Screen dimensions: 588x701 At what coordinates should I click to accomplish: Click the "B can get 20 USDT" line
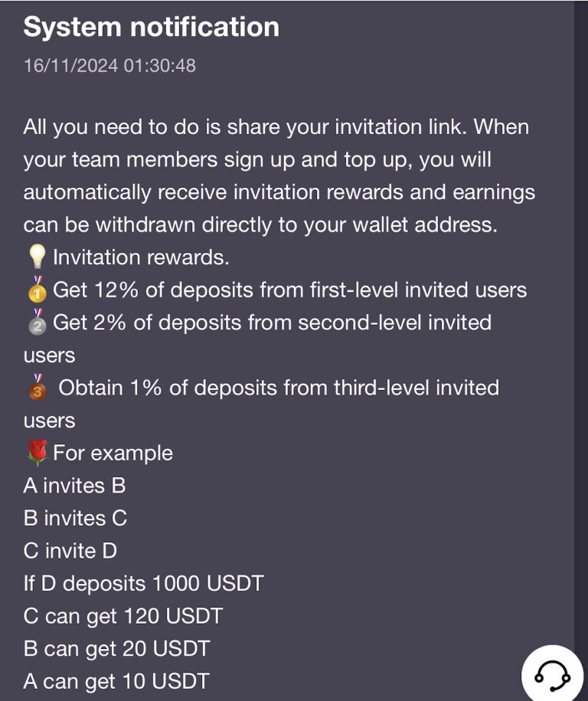coord(116,649)
